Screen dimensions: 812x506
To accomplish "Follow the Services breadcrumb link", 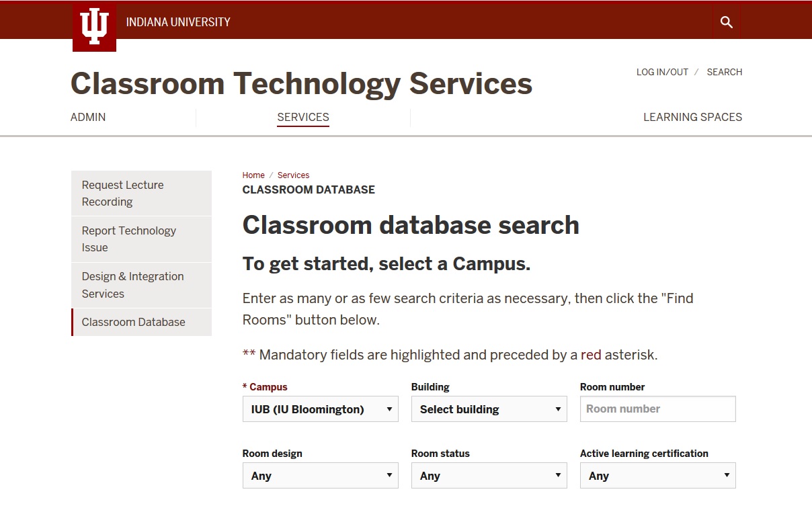I will pyautogui.click(x=293, y=175).
